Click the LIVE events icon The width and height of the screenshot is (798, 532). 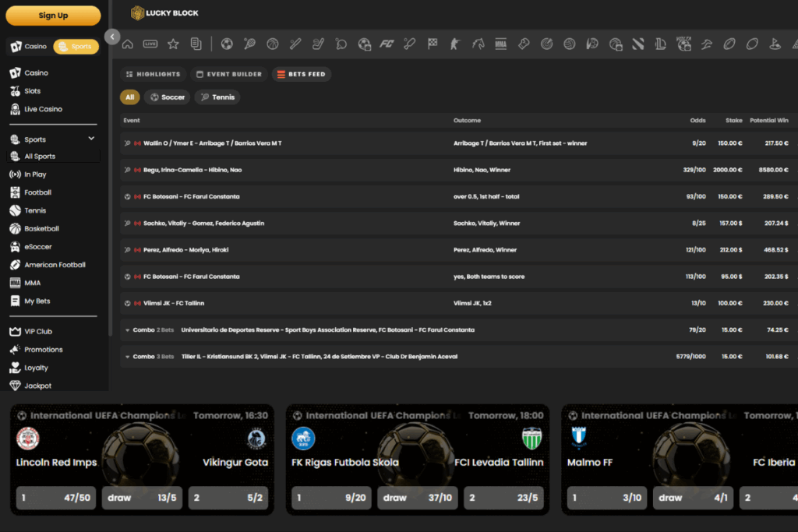click(150, 44)
